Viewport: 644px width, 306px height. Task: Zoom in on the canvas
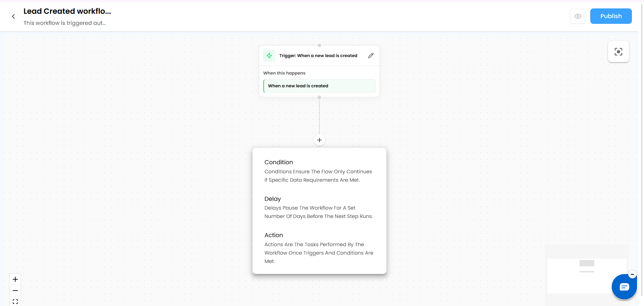15,279
